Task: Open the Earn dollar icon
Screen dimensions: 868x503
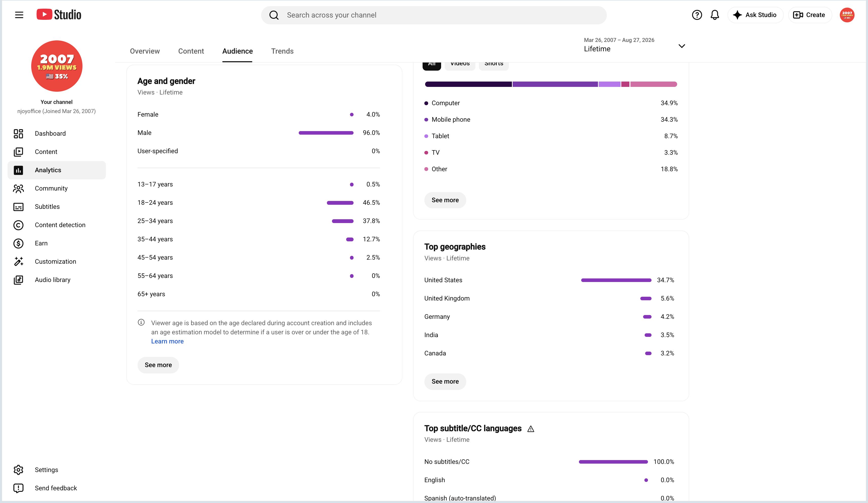Action: pos(18,243)
